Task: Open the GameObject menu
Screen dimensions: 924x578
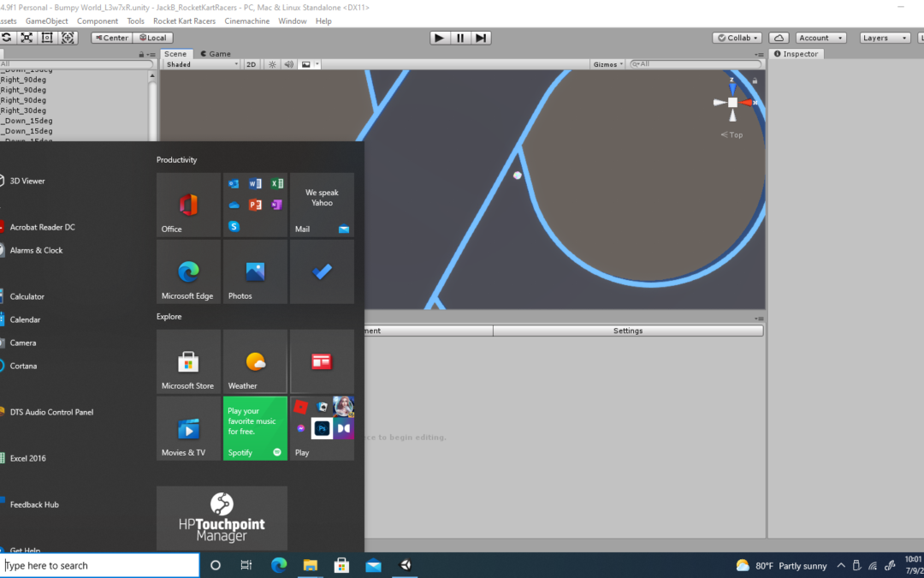Action: (x=46, y=21)
